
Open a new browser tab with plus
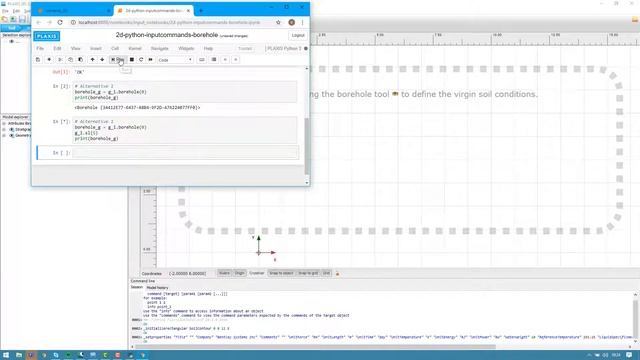pos(201,11)
